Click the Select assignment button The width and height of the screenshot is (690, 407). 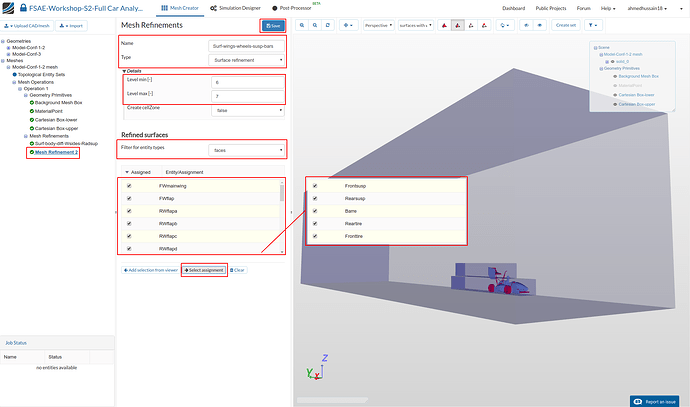[x=204, y=270]
